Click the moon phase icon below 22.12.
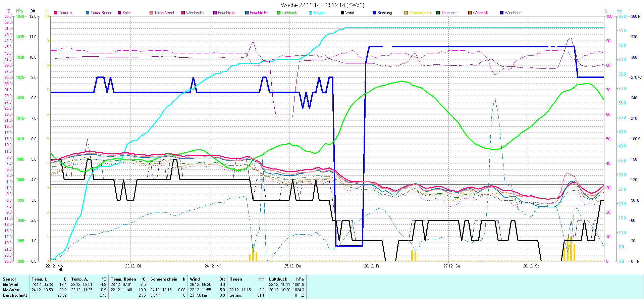 (x=61, y=270)
